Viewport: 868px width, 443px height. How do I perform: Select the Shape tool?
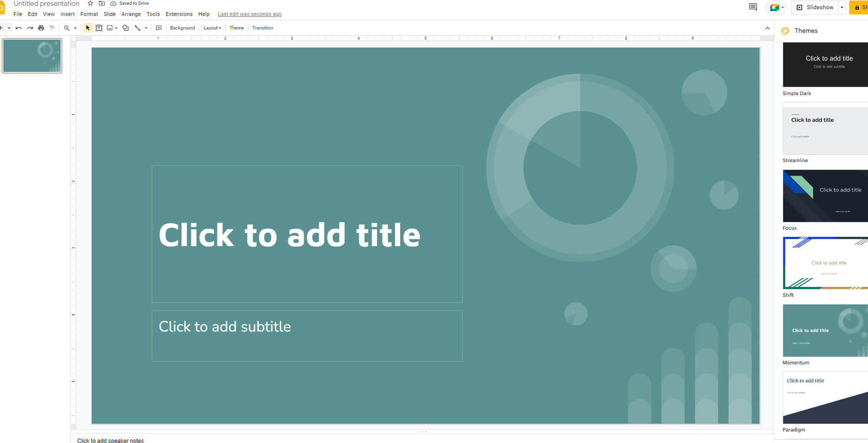click(x=125, y=28)
